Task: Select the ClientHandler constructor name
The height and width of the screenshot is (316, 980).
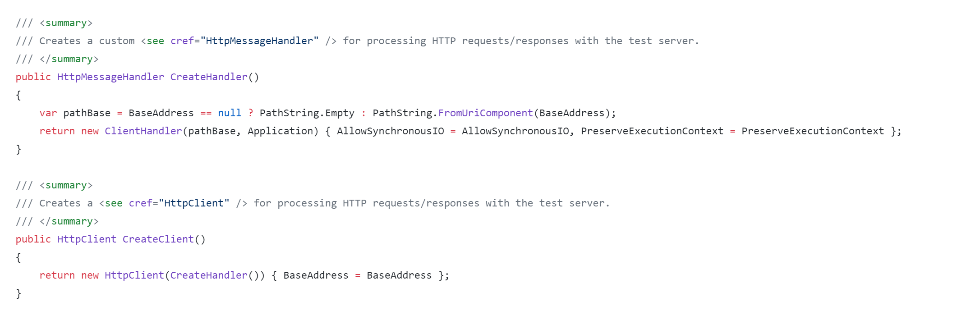Action: pyautogui.click(x=143, y=131)
